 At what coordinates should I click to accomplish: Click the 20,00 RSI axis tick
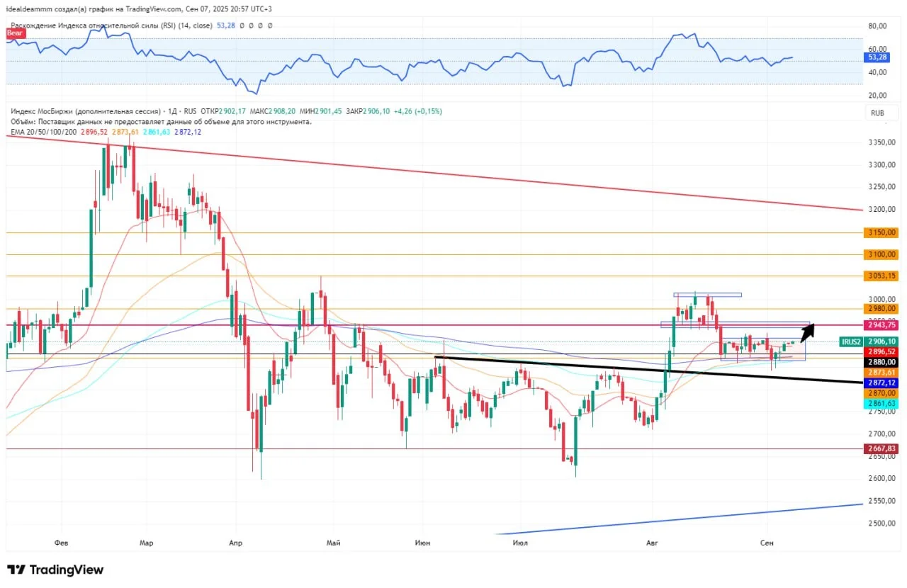pos(877,96)
